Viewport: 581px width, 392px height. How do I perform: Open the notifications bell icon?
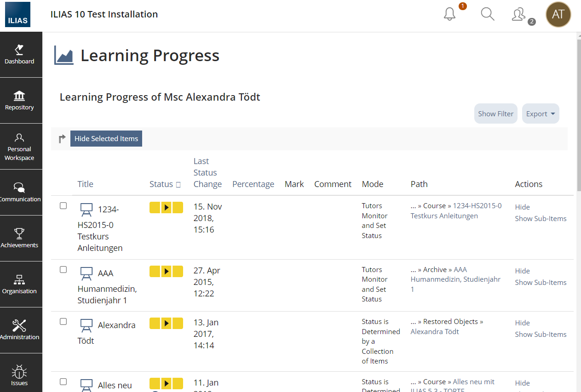(450, 14)
